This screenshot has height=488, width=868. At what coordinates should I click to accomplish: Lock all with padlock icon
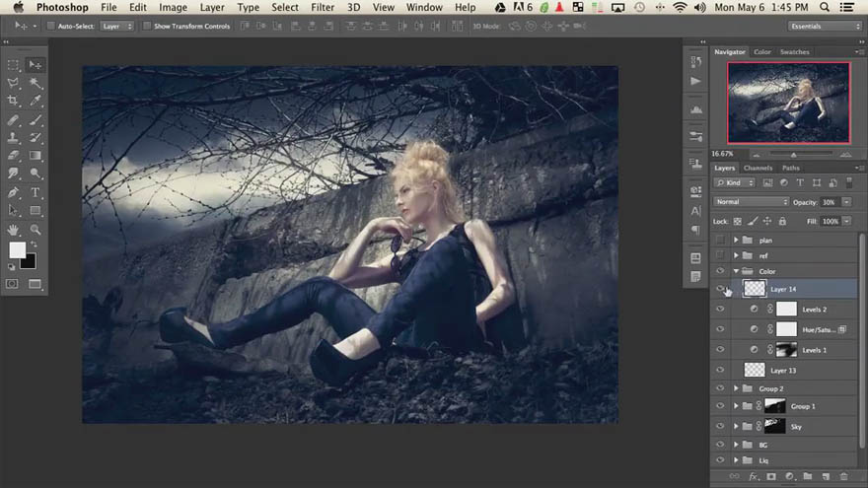point(782,221)
